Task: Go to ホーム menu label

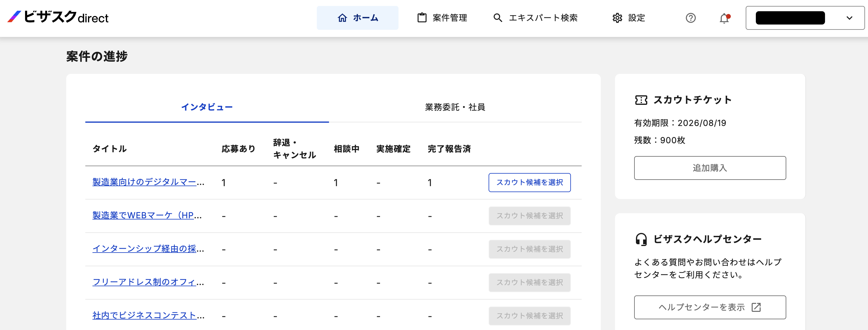Action: click(x=366, y=18)
